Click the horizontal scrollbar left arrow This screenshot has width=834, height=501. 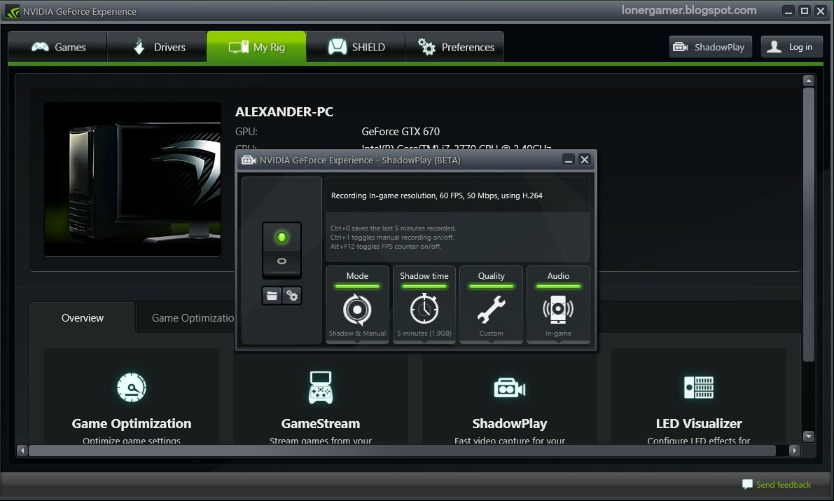coord(22,450)
